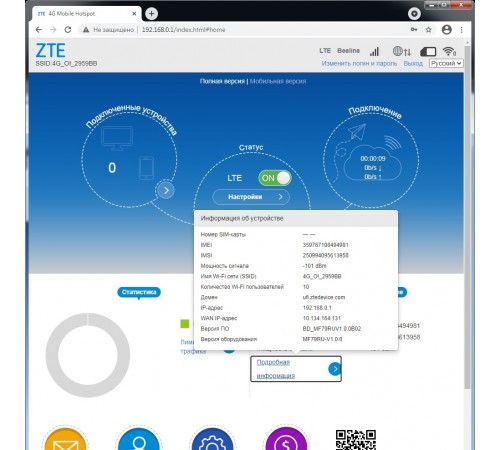Click the WAN IP 10.134.164.131
The image size is (500, 450).
(x=321, y=318)
